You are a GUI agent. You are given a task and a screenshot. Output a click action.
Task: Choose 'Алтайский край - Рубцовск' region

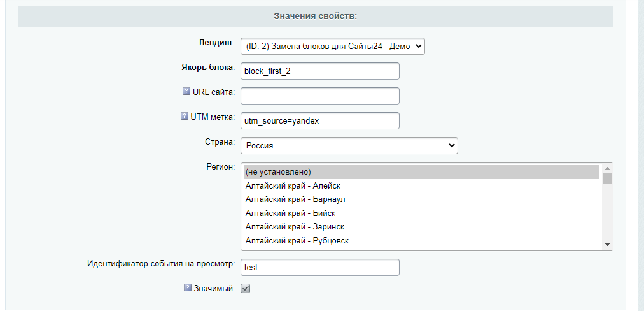coord(421,240)
